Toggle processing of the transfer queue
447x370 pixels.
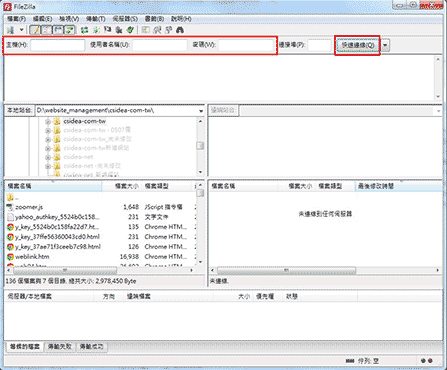click(x=96, y=30)
